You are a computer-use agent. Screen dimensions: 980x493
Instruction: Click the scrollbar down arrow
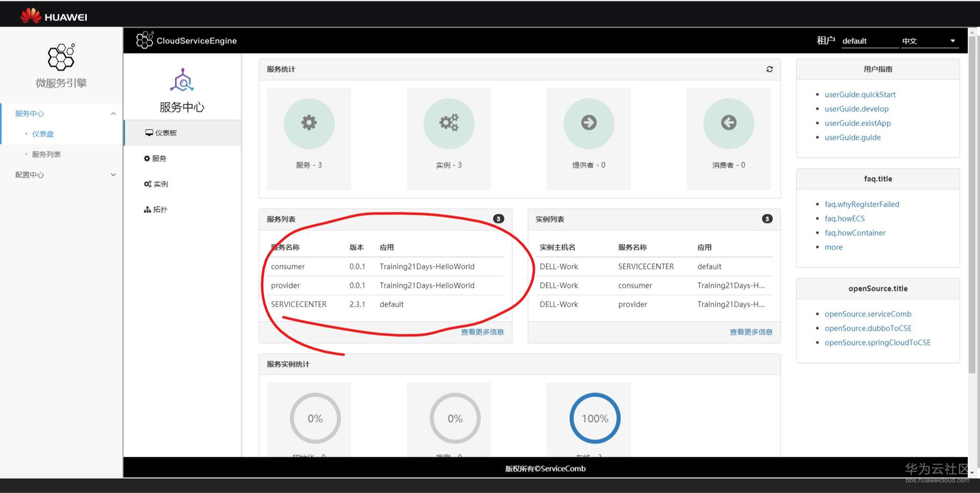point(972,473)
